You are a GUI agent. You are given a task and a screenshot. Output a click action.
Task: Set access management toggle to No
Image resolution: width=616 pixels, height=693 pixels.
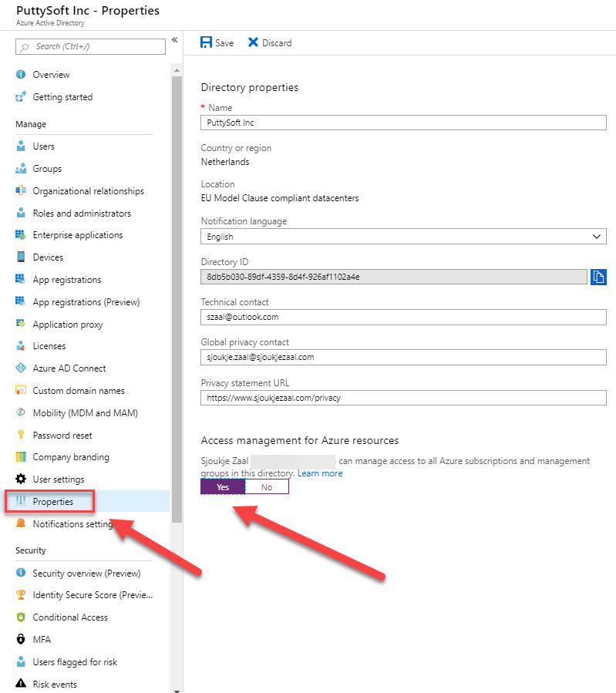(x=267, y=487)
